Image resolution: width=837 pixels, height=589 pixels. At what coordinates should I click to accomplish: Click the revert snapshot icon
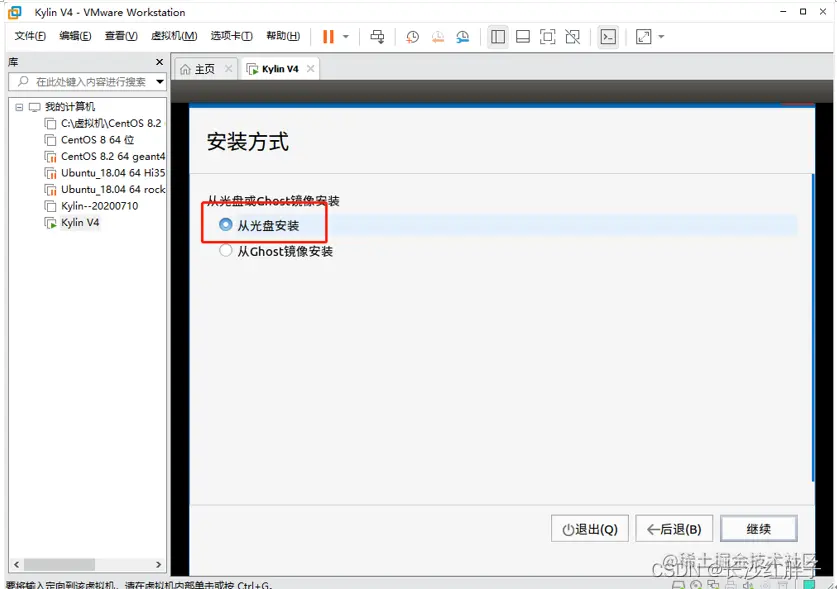[x=438, y=37]
